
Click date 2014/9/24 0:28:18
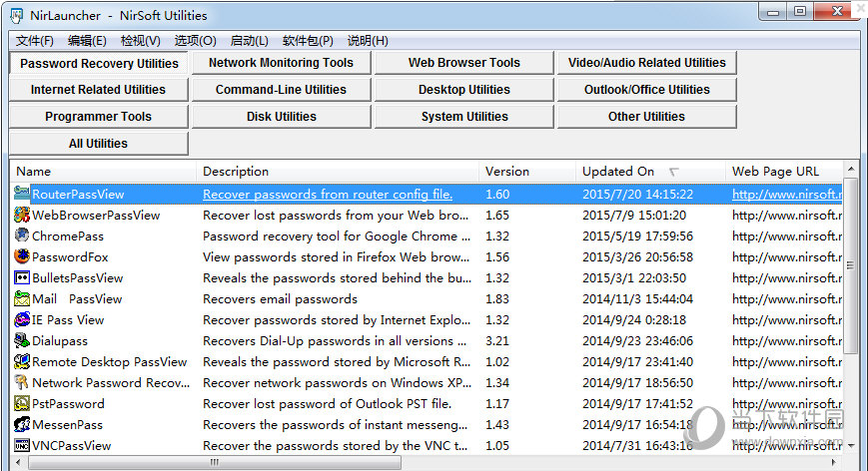click(634, 320)
